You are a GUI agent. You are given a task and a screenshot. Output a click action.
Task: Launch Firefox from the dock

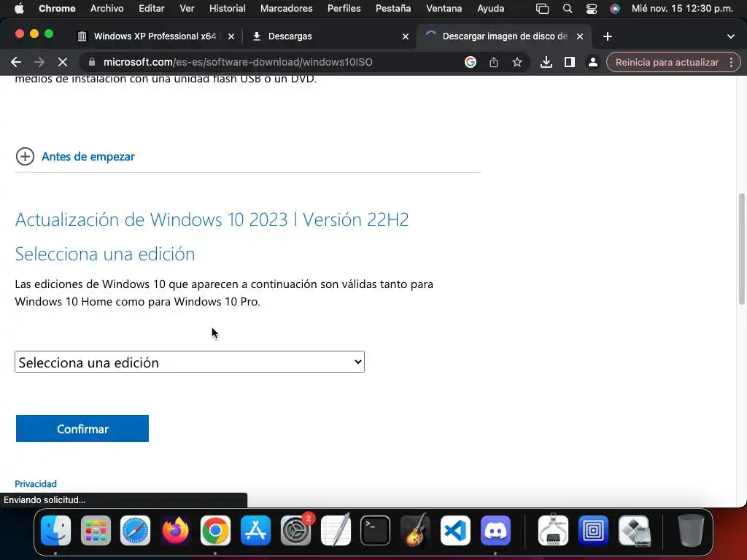[175, 530]
